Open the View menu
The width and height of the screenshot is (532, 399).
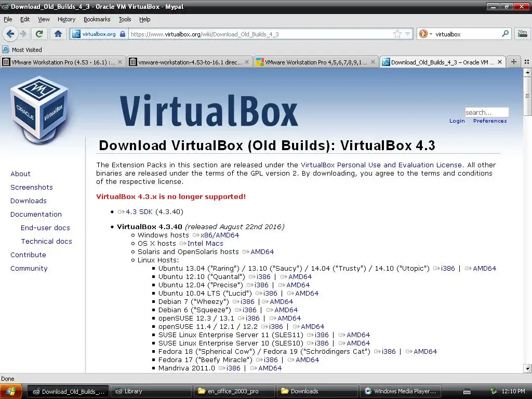(x=44, y=19)
